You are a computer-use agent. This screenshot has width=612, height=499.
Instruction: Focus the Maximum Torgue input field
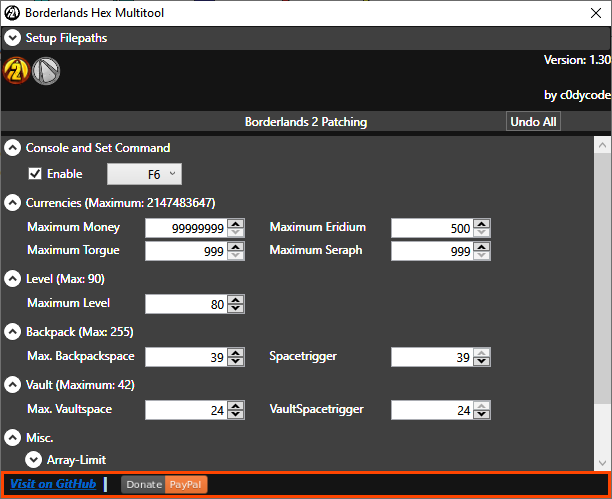tap(186, 251)
